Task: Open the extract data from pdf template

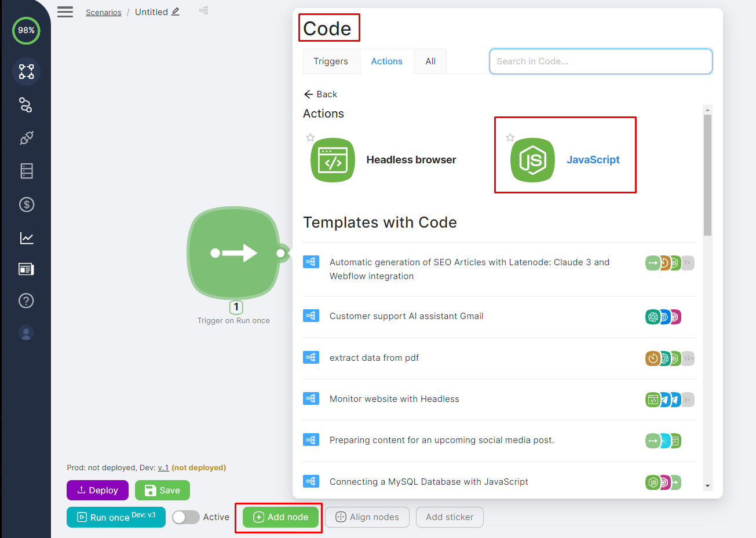Action: click(x=374, y=358)
